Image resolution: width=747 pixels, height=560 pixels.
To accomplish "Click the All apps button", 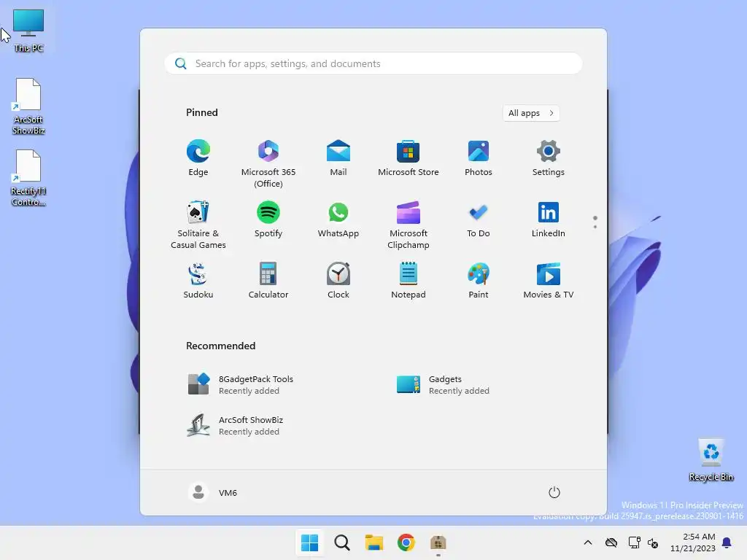I will coord(531,113).
